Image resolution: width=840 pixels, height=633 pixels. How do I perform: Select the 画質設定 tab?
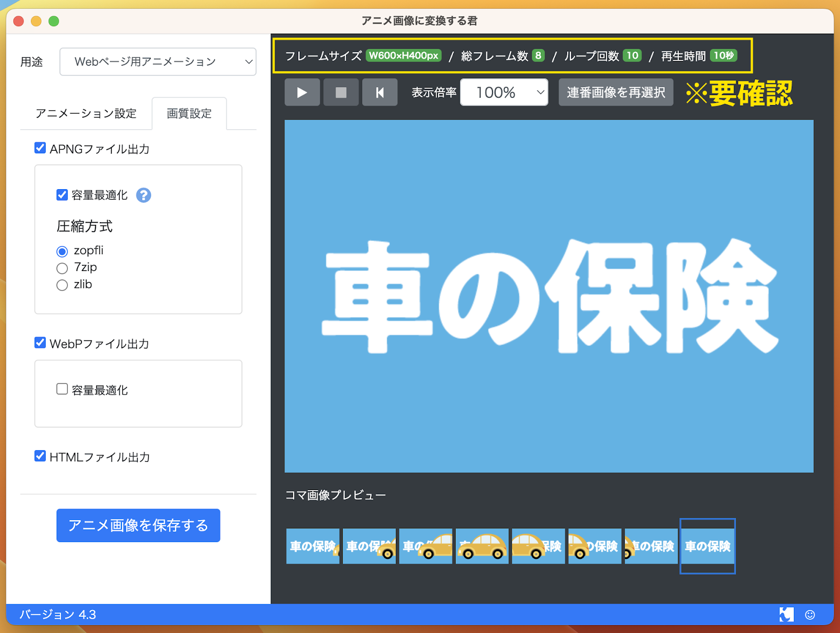click(x=189, y=113)
